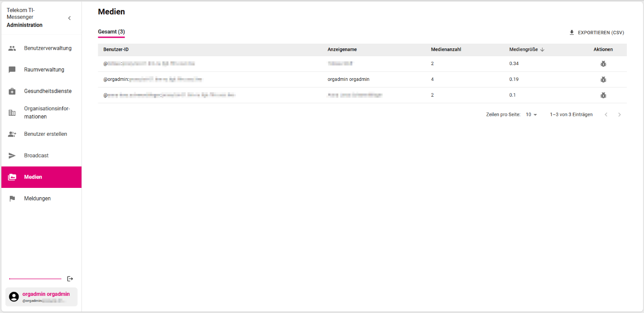Click the Organisationsinformationen building icon
644x313 pixels.
tap(12, 113)
